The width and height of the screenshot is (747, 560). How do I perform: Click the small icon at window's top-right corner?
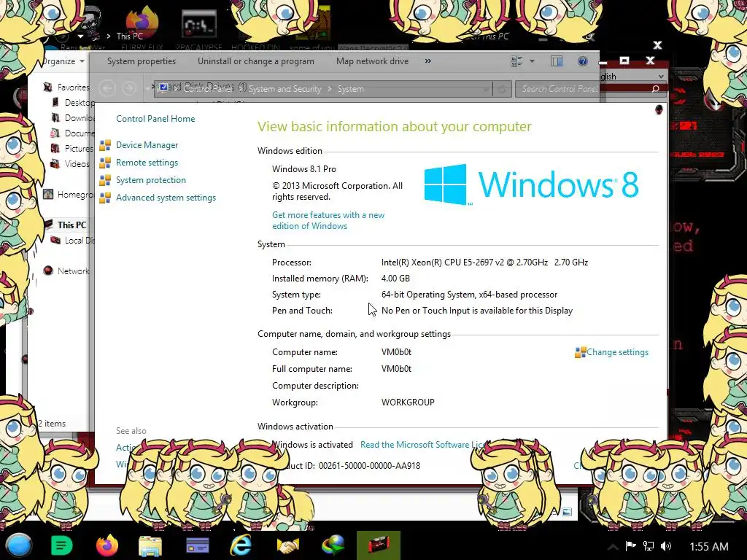click(659, 109)
